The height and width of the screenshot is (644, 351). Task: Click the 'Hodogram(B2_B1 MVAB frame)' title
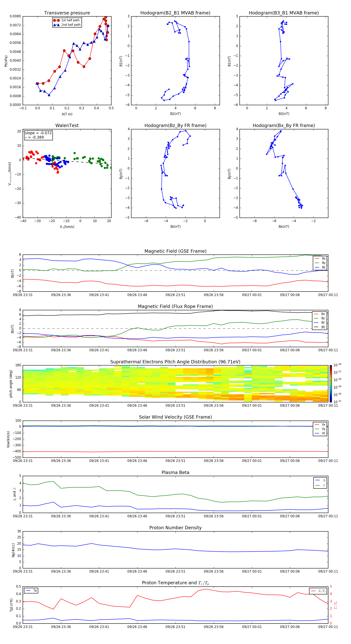tap(175, 13)
